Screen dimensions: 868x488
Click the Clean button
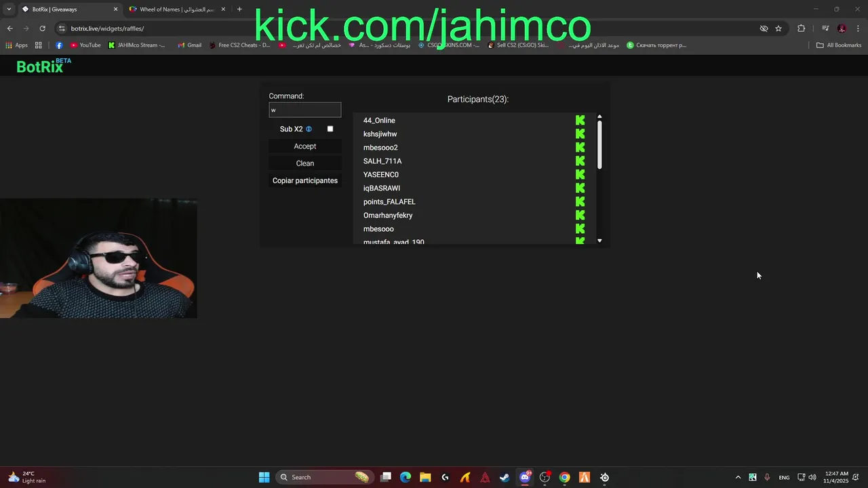tap(305, 163)
